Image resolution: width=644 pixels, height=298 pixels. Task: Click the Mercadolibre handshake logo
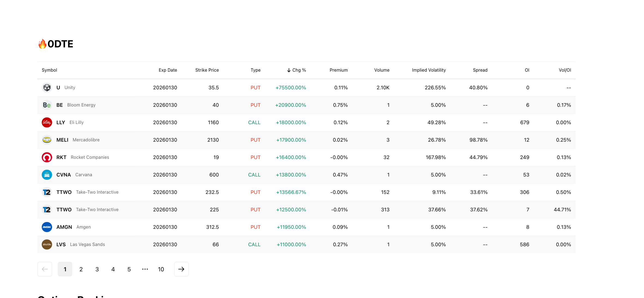47,140
